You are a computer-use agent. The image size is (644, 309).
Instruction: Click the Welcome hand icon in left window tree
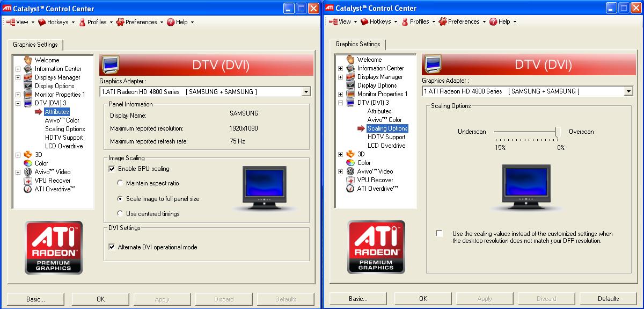pyautogui.click(x=28, y=60)
